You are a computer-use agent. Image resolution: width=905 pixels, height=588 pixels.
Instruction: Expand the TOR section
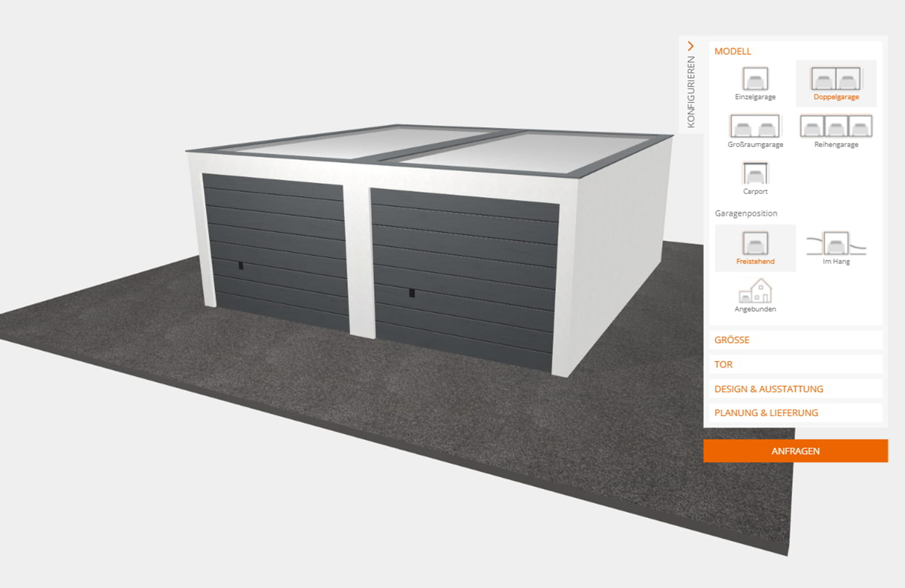point(723,365)
